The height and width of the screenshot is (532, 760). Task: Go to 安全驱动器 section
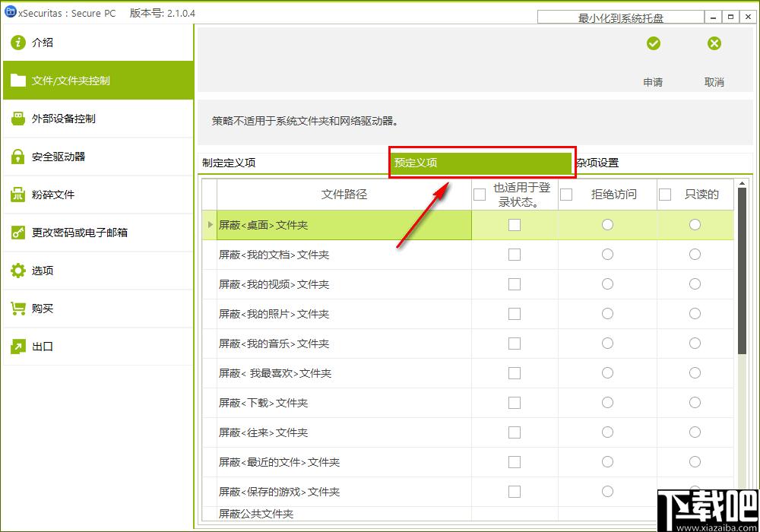tap(98, 157)
